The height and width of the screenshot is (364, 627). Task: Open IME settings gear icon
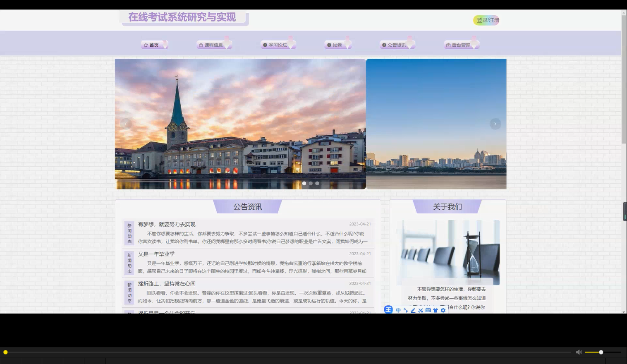[x=443, y=310]
